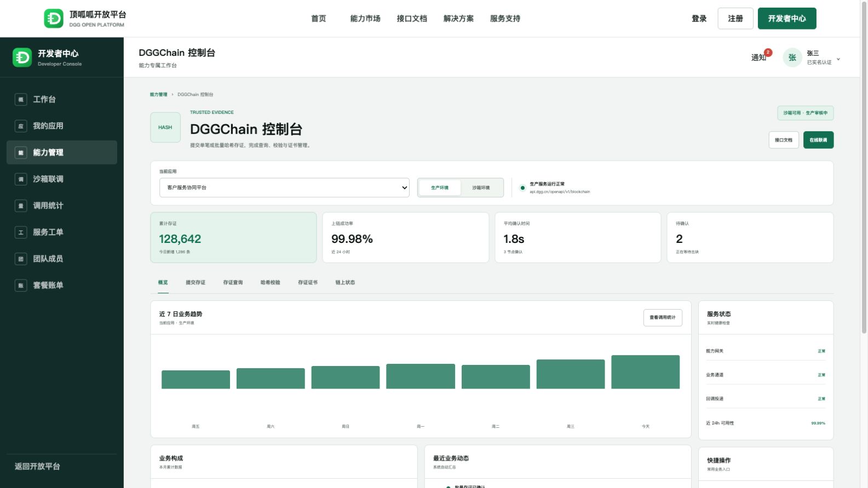Image resolution: width=868 pixels, height=488 pixels.
Task: Click the 今天 bar in trend chart
Action: [646, 372]
